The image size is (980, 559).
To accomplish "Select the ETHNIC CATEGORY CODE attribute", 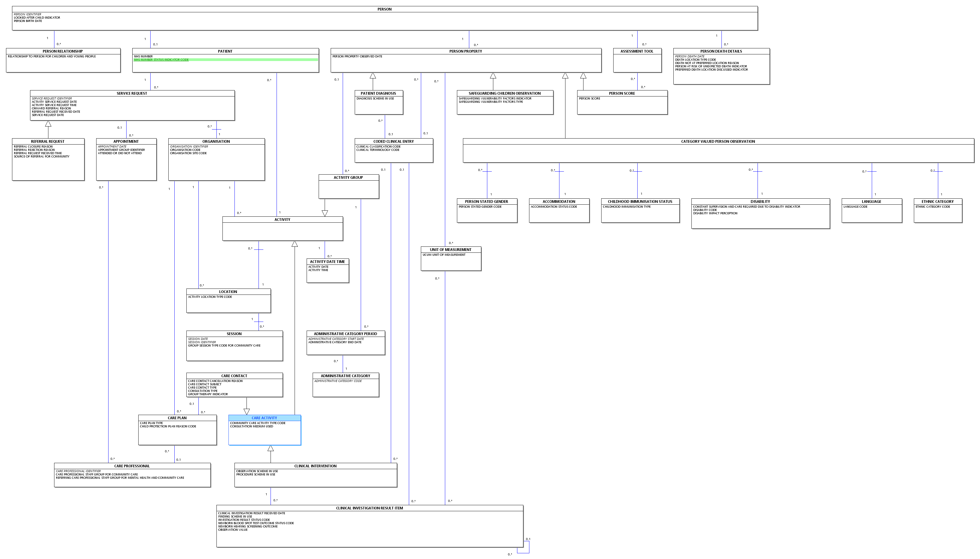I will point(933,207).
